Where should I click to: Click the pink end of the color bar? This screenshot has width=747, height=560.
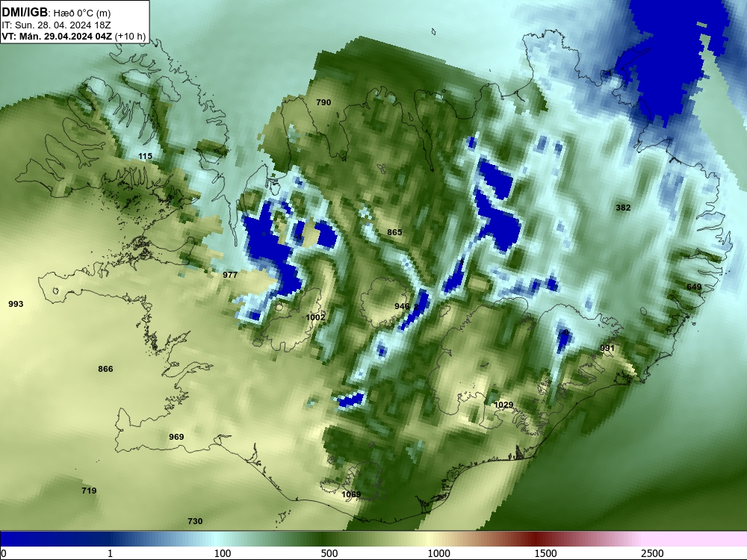695,538
